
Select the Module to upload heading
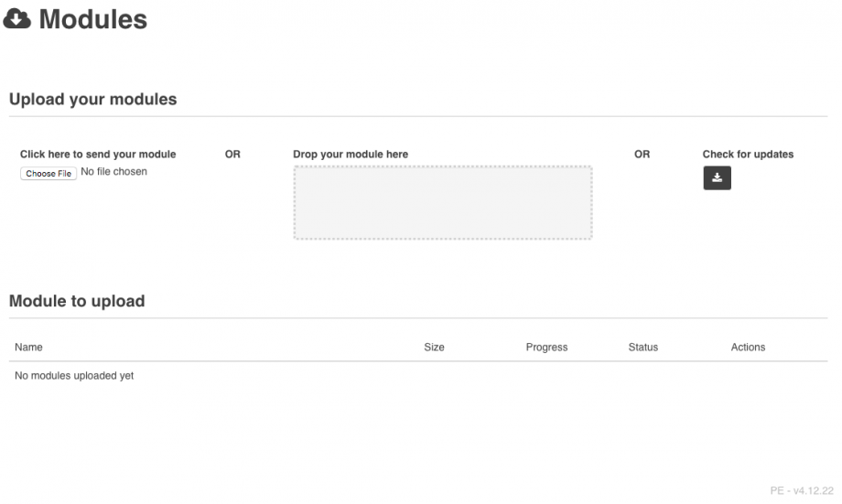coord(77,300)
